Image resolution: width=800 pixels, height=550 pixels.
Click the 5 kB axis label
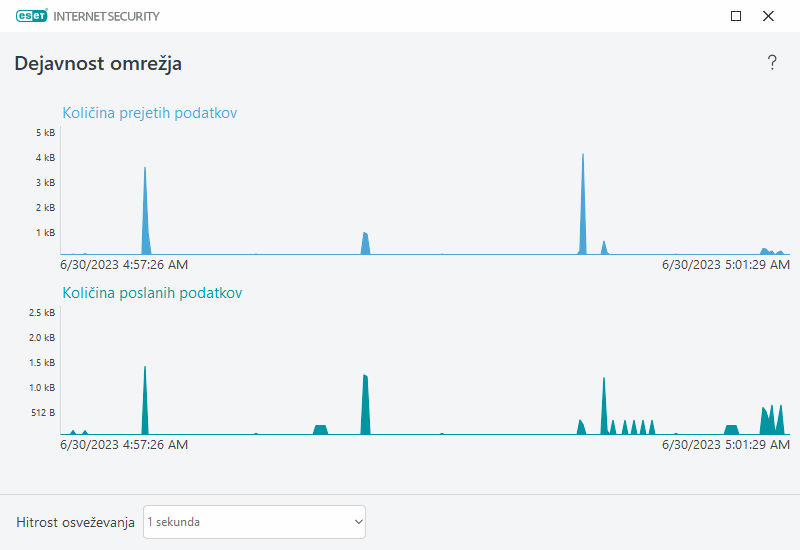44,133
